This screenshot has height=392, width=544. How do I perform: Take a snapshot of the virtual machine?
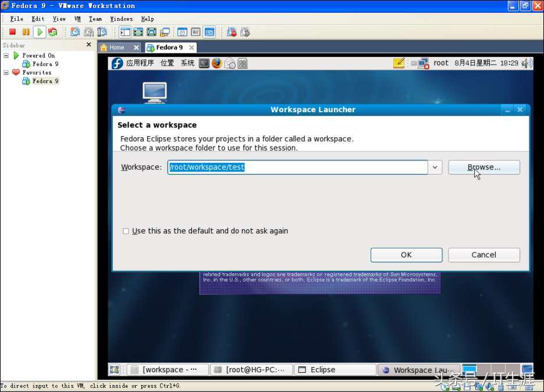(x=75, y=32)
